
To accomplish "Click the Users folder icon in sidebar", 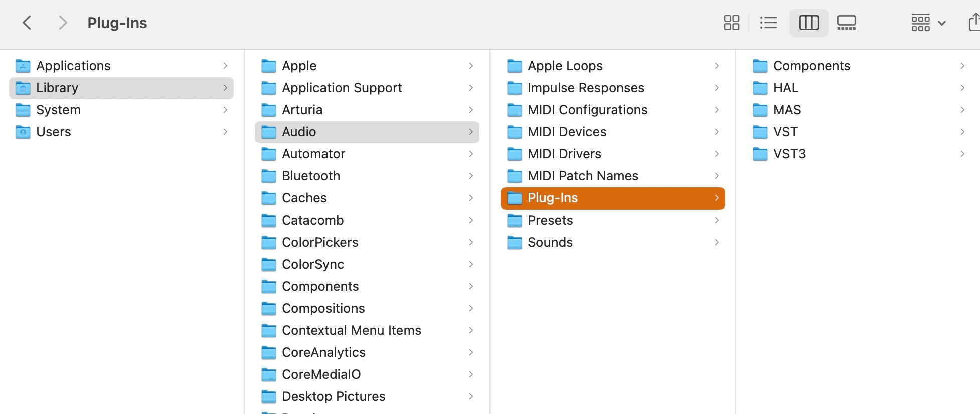I will (23, 132).
